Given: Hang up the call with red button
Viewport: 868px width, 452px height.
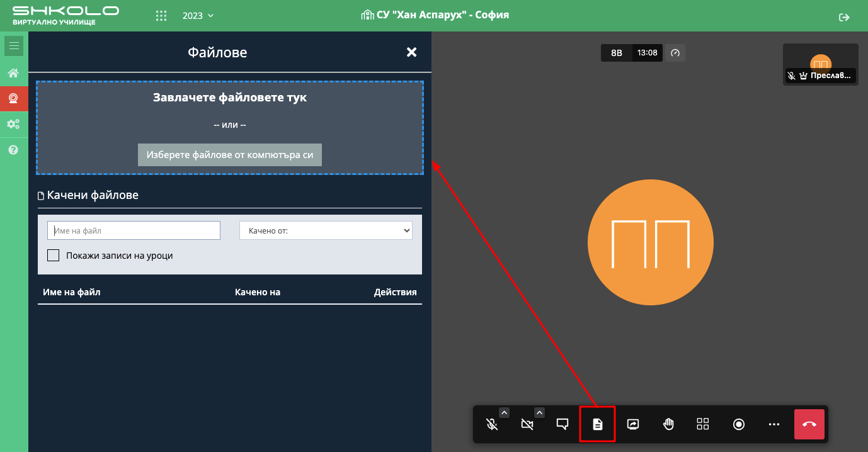Looking at the screenshot, I should [x=809, y=424].
